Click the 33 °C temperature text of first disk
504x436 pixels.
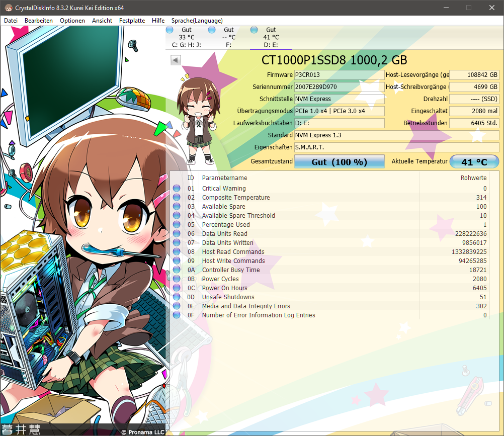pyautogui.click(x=187, y=37)
